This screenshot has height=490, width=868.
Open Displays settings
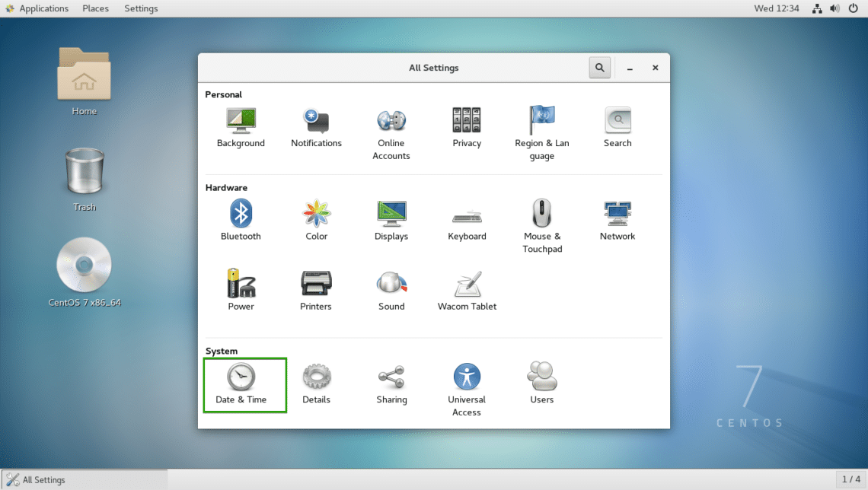(x=391, y=219)
